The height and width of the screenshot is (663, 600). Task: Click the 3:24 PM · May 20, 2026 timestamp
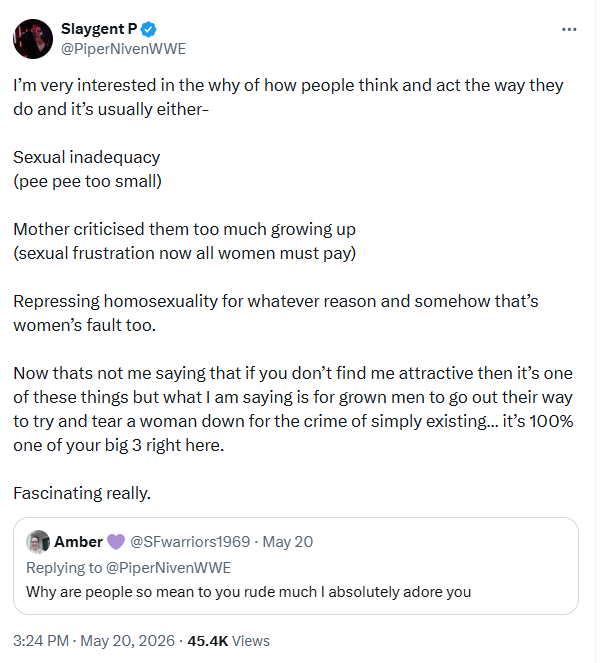94,641
